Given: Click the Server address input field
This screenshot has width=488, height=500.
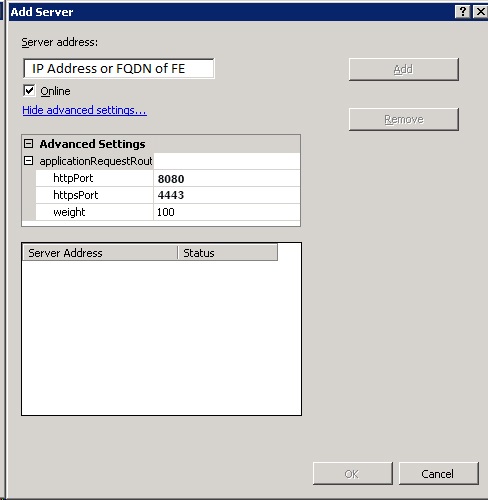Looking at the screenshot, I should (x=119, y=68).
